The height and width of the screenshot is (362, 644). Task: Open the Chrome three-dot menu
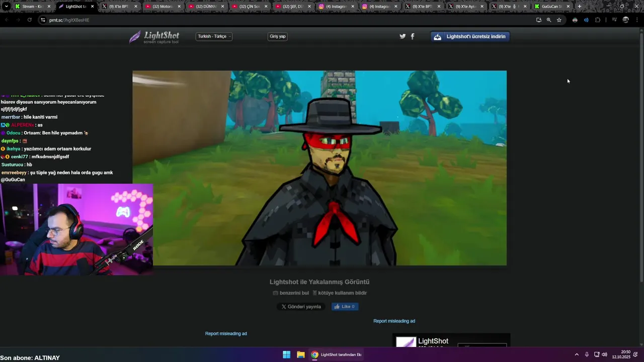637,20
